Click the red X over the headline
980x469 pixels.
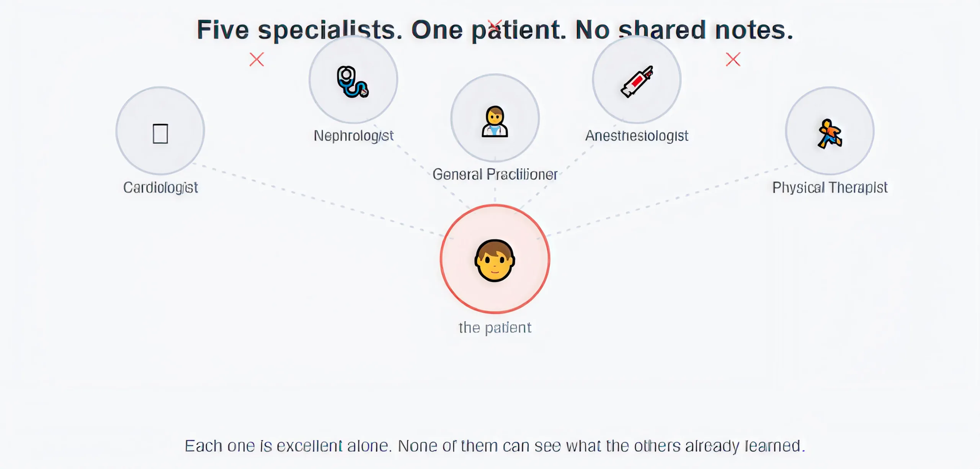point(494,26)
